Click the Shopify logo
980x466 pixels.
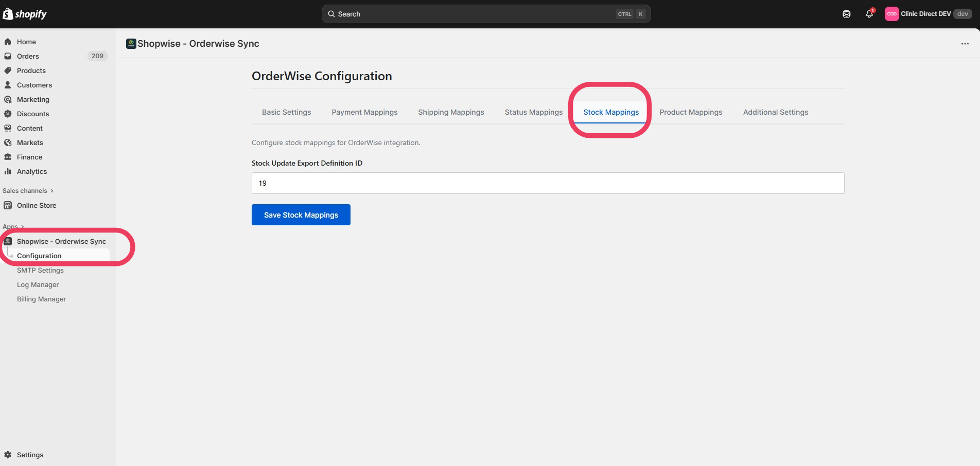coord(25,14)
